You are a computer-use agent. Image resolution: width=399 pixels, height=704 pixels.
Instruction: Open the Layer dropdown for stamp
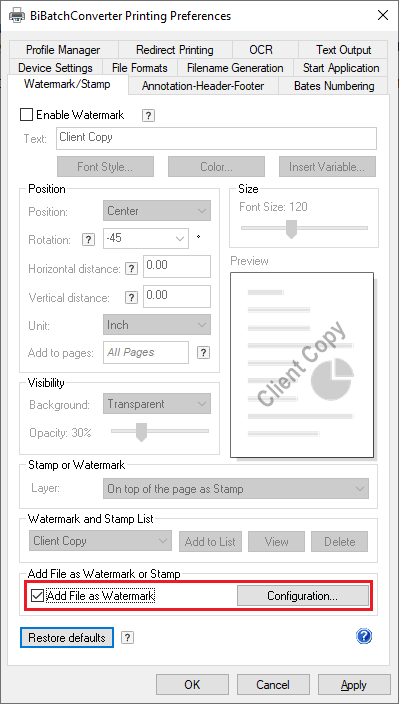tap(236, 489)
